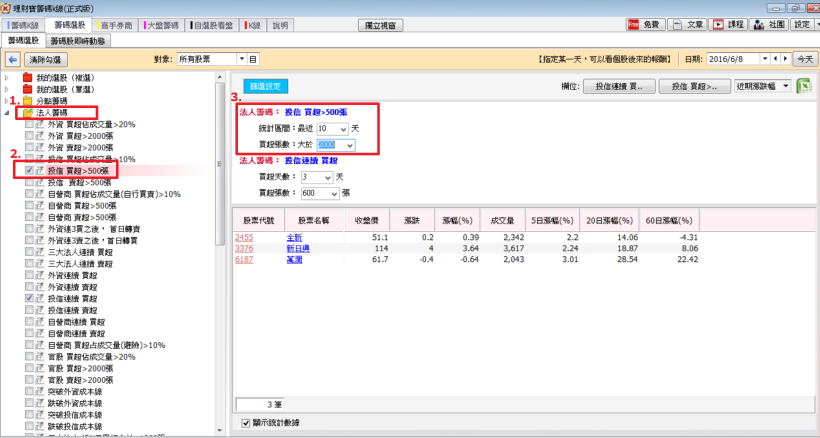
Task: Click the tree panel vertical scrollbar thumb
Action: tap(220, 163)
